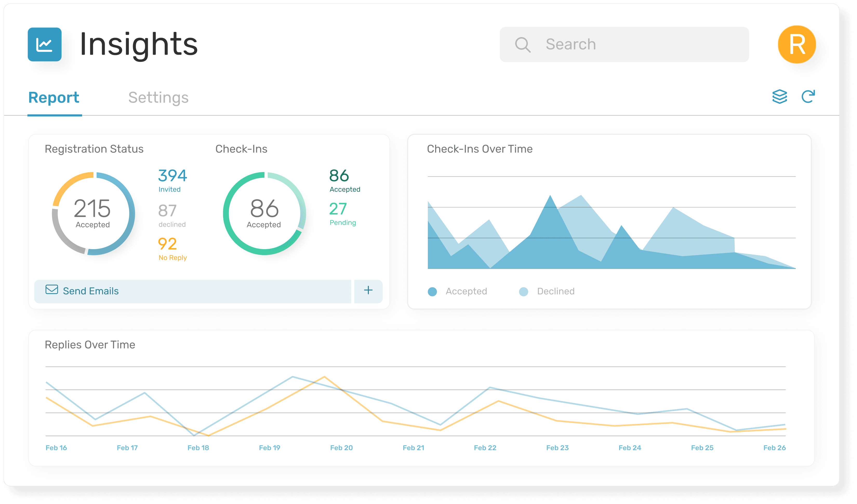Select the search magnifier icon
Image resolution: width=857 pixels, height=504 pixels.
coord(523,44)
